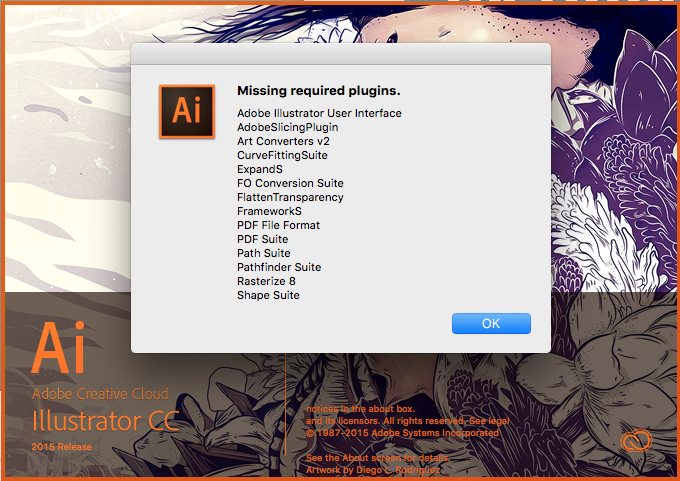Click the Rasterize 8 plugin entry
The height and width of the screenshot is (481, 680).
(266, 281)
